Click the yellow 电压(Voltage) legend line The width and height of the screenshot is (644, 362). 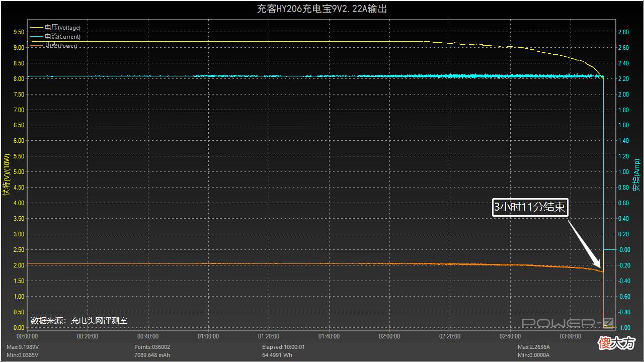click(37, 27)
